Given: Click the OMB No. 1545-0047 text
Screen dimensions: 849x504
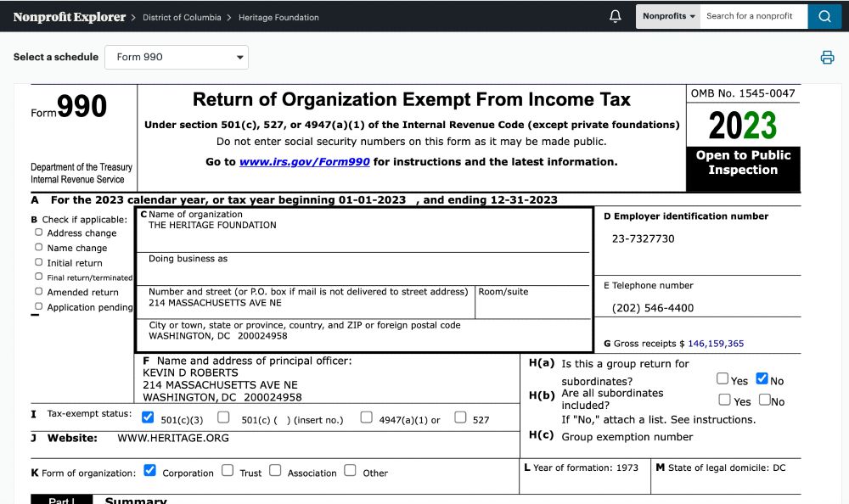Looking at the screenshot, I should pyautogui.click(x=743, y=93).
